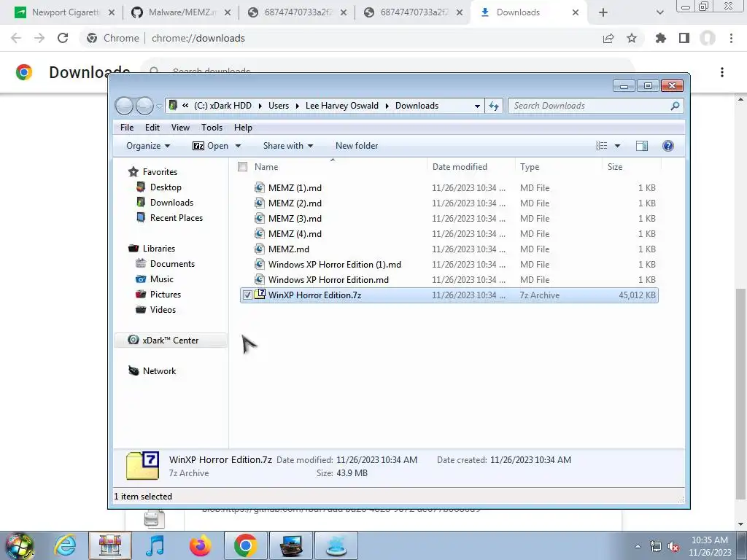This screenshot has height=560, width=747.
Task: Open Firefox from the taskbar
Action: pyautogui.click(x=200, y=545)
